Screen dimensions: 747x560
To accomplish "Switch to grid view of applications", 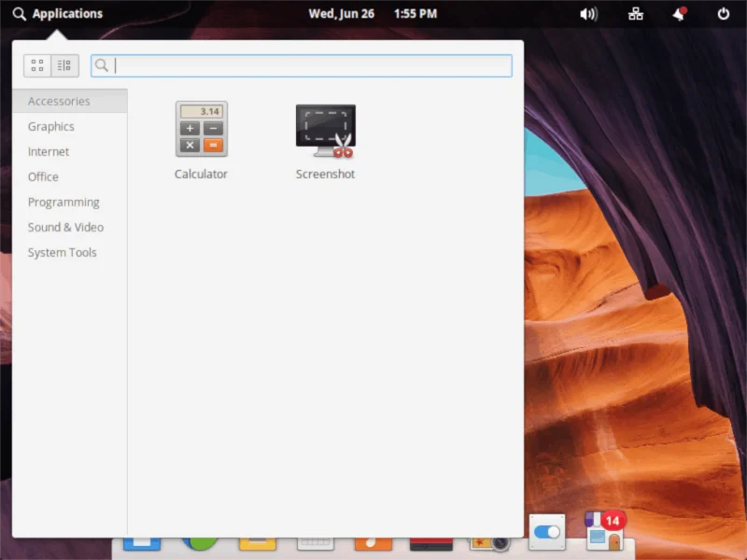I will click(x=37, y=65).
